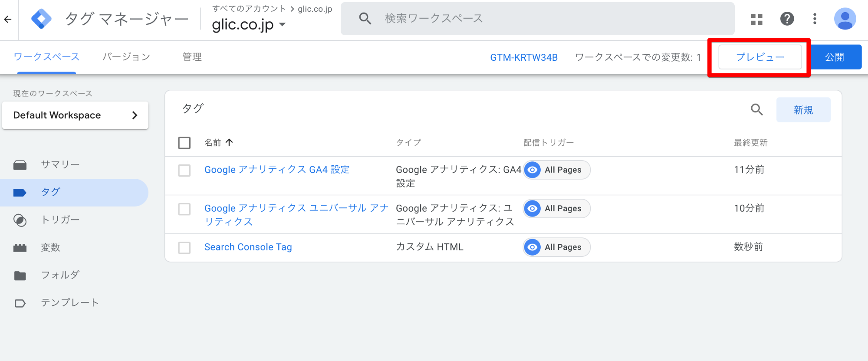Open the three-dot more options menu
Image resolution: width=868 pixels, height=361 pixels.
(x=815, y=19)
